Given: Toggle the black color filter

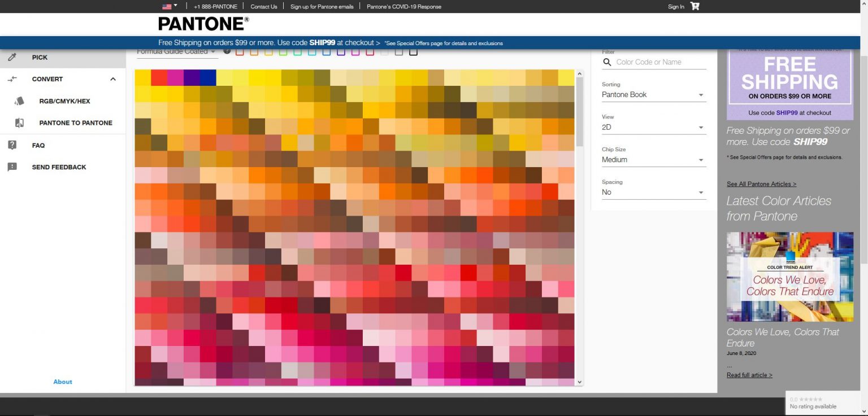Looking at the screenshot, I should click(413, 51).
